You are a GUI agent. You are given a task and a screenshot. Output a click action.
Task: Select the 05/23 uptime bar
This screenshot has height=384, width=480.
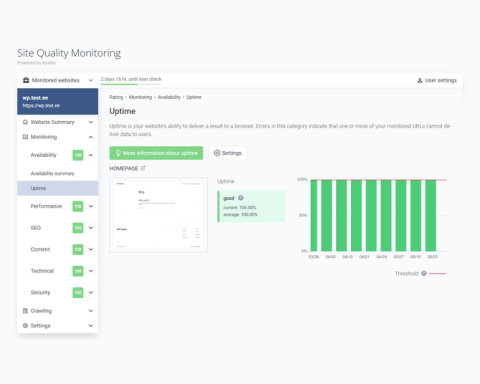[431, 215]
